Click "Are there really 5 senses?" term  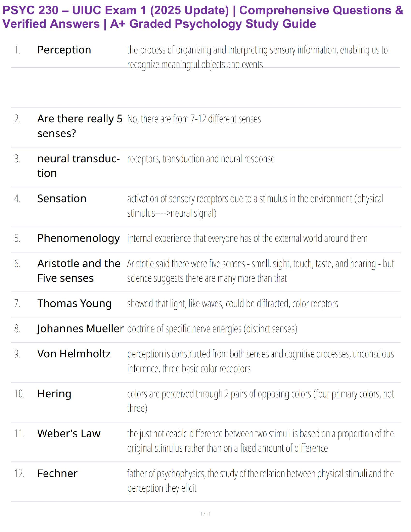coord(80,126)
